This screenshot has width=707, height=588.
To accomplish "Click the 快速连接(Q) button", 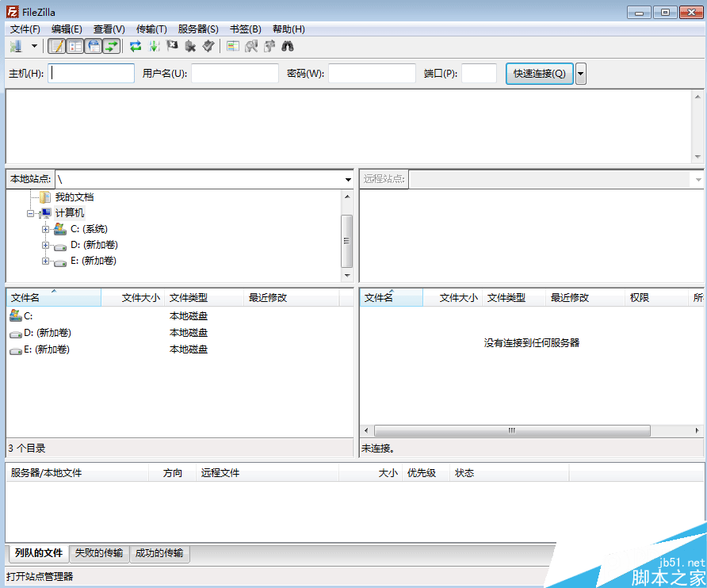I will (x=539, y=74).
